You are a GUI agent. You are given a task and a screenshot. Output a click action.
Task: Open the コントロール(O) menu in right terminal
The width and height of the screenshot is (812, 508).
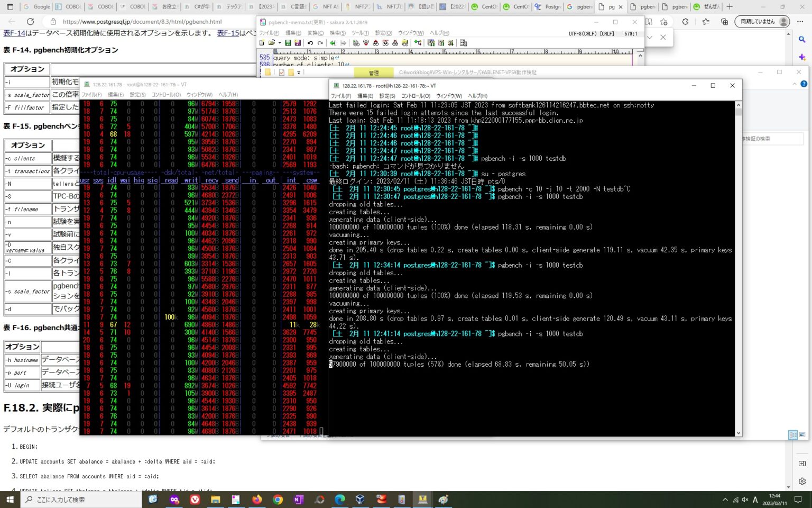416,96
